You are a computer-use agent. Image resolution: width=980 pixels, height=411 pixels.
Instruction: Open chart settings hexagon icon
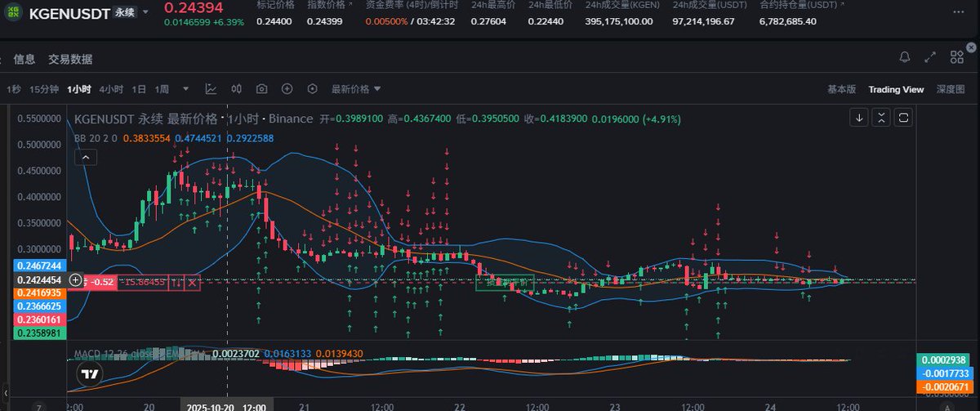pos(312,89)
